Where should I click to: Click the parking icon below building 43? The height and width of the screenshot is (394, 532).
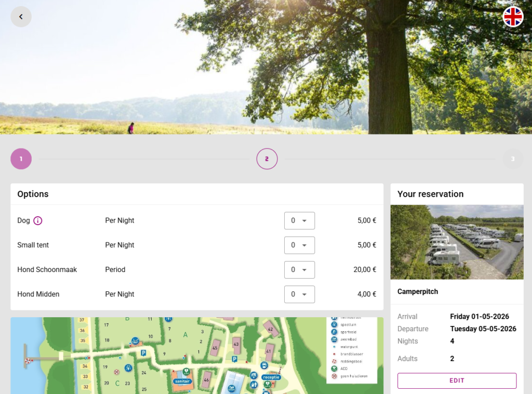[x=235, y=359]
